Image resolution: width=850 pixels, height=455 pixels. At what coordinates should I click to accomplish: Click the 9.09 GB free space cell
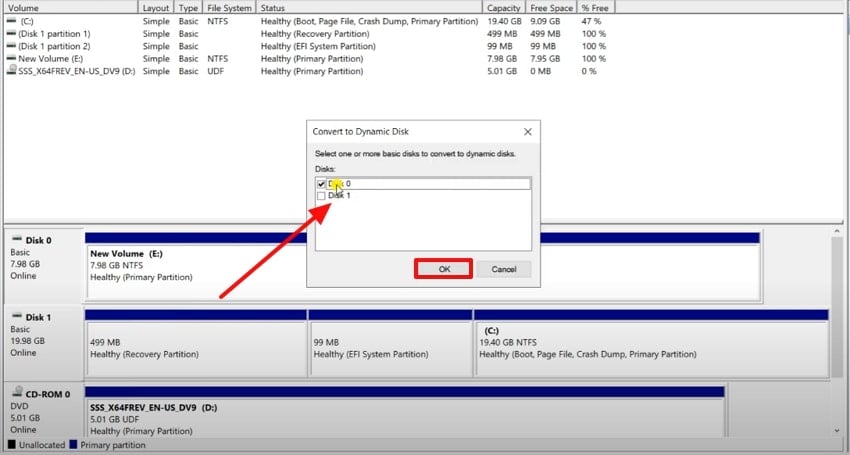545,21
